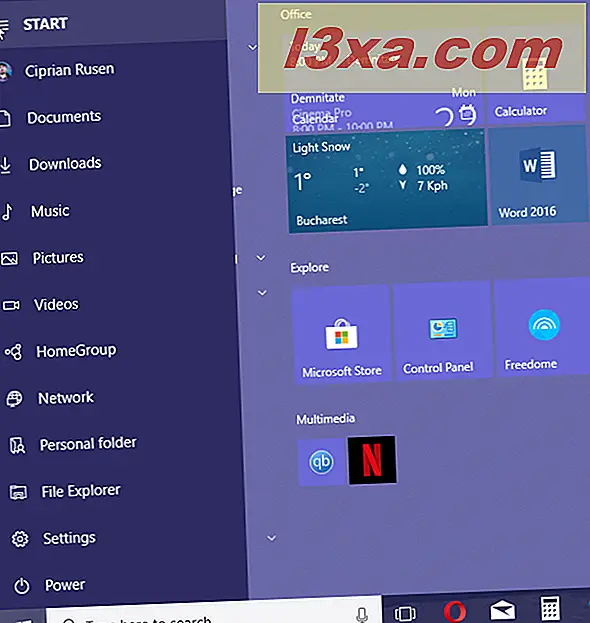590x623 pixels.
Task: Open the Microsoft Store tile
Action: point(342,334)
